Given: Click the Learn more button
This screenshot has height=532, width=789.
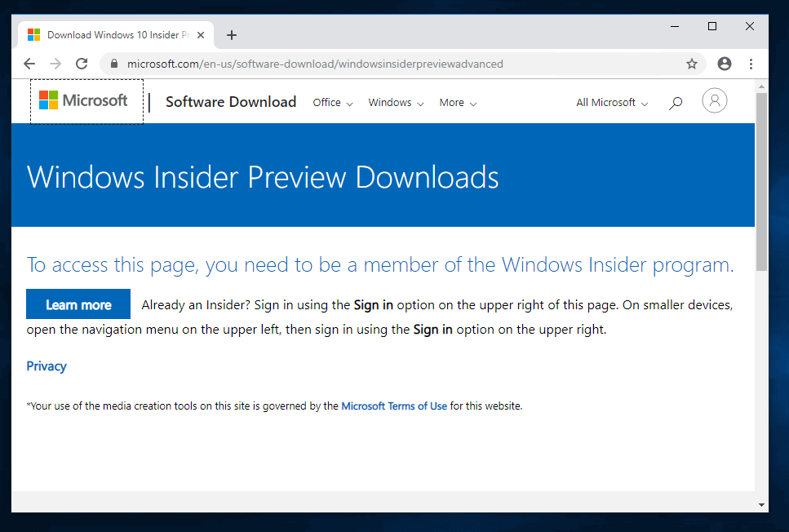Looking at the screenshot, I should [78, 304].
